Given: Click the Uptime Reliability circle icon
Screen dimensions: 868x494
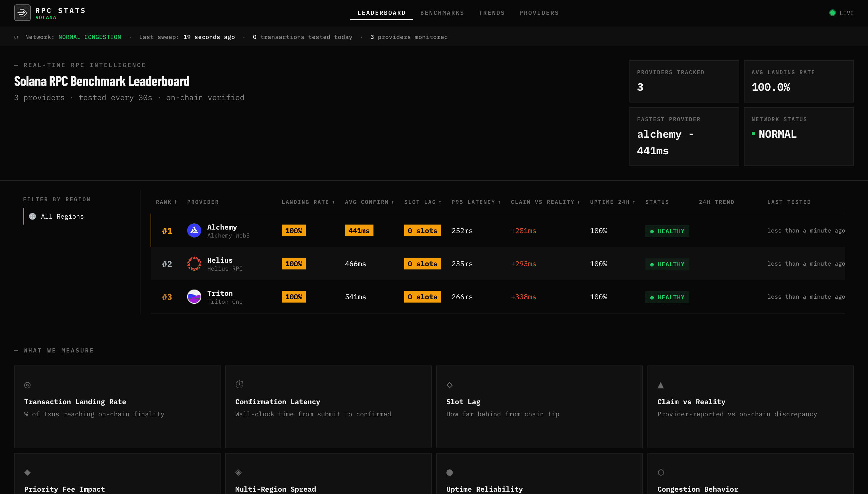Looking at the screenshot, I should tap(449, 473).
